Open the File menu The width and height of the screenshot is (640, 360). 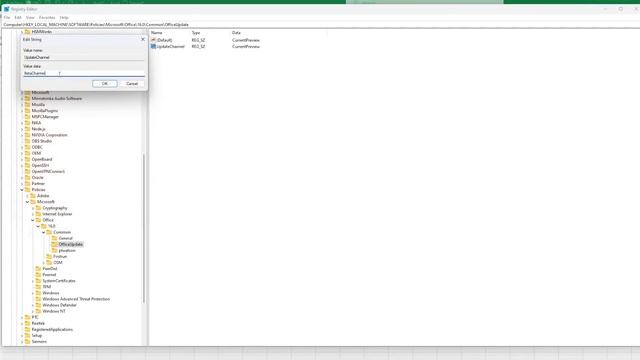pyautogui.click(x=7, y=18)
